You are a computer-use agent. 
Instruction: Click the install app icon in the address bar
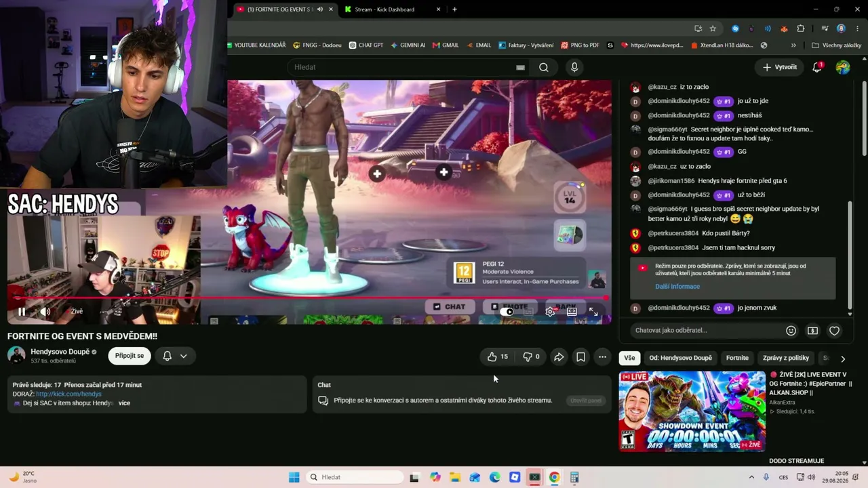(698, 28)
